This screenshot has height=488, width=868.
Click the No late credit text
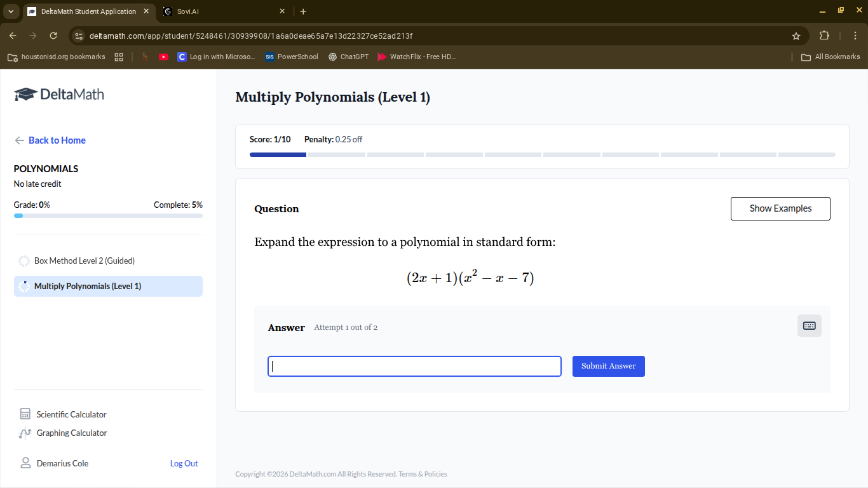click(37, 184)
